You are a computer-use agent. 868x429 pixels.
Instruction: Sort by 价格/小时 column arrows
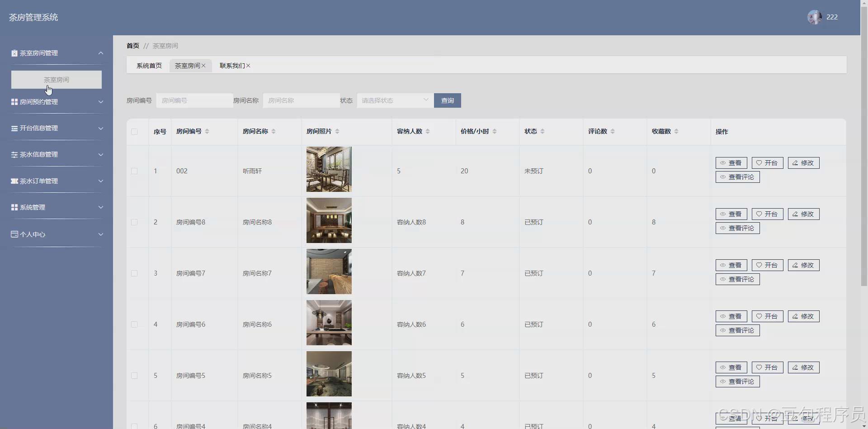click(x=495, y=131)
